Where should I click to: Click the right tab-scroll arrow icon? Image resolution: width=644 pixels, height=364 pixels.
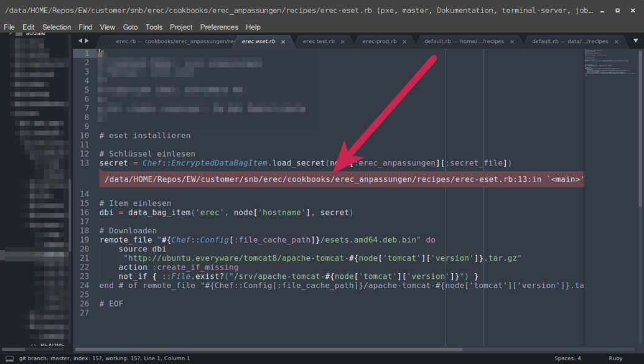87,40
